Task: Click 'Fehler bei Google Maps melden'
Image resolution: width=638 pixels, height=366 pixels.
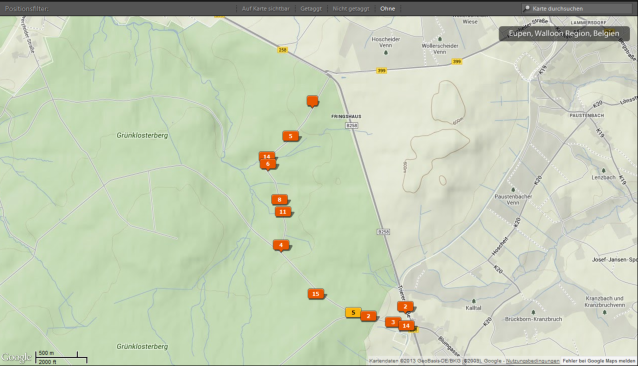Action: click(599, 361)
